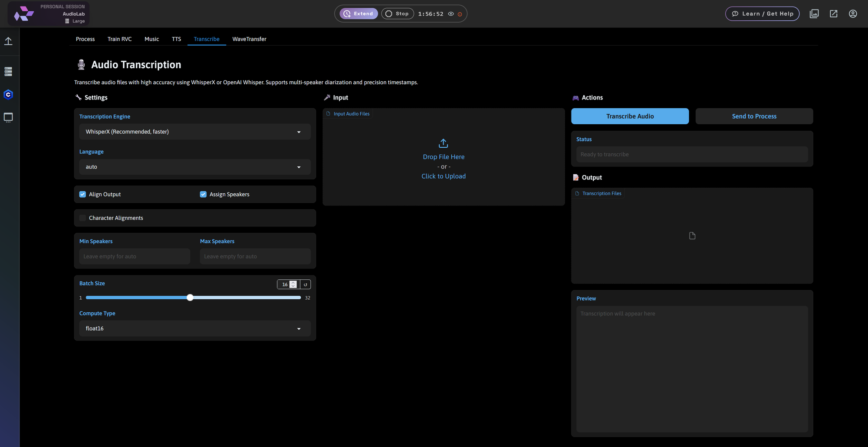
Task: Go to the Music tab
Action: click(x=151, y=39)
